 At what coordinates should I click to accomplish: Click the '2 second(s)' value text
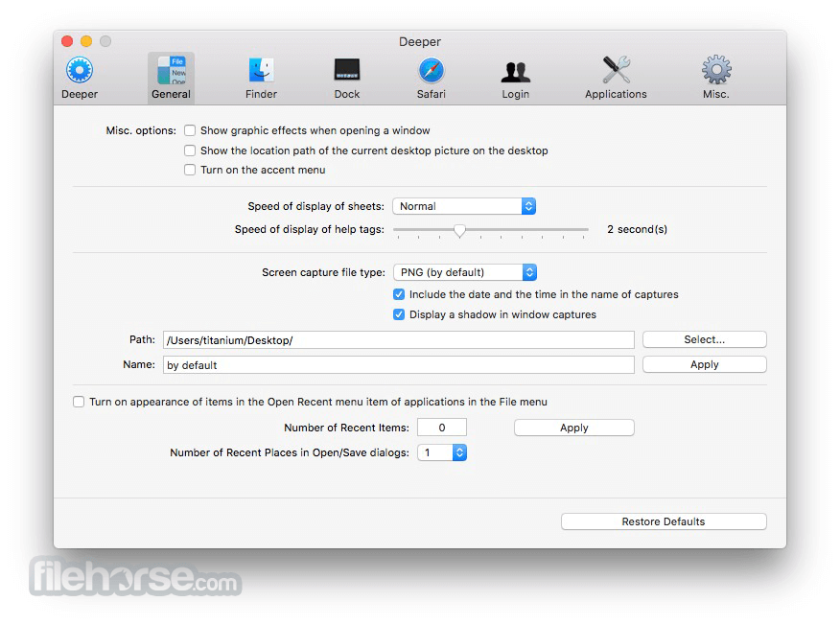pyautogui.click(x=637, y=229)
